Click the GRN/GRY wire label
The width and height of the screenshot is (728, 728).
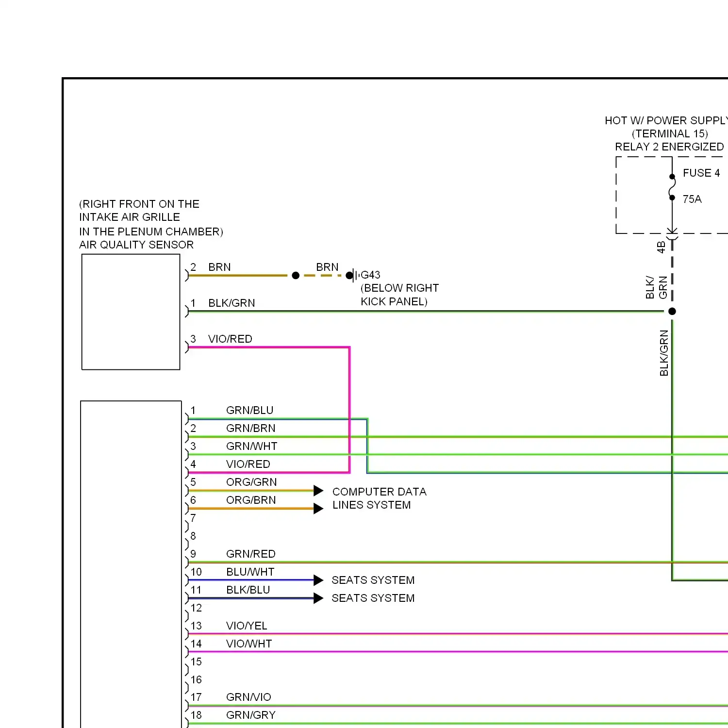pos(251,715)
